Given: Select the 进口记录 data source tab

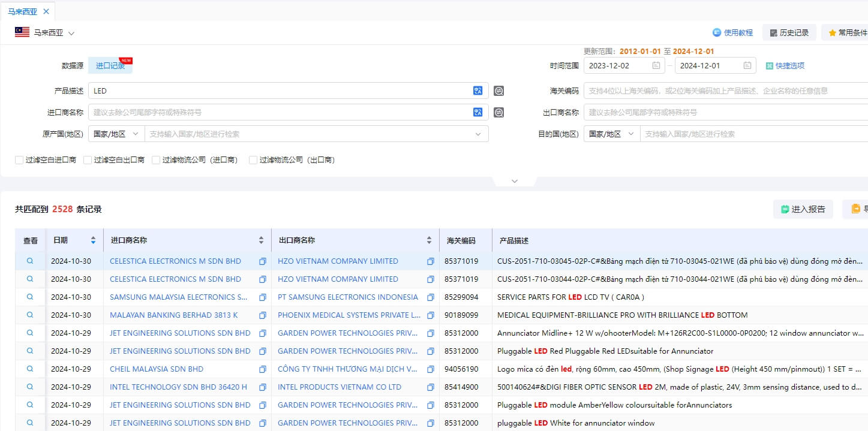Looking at the screenshot, I should tap(110, 66).
